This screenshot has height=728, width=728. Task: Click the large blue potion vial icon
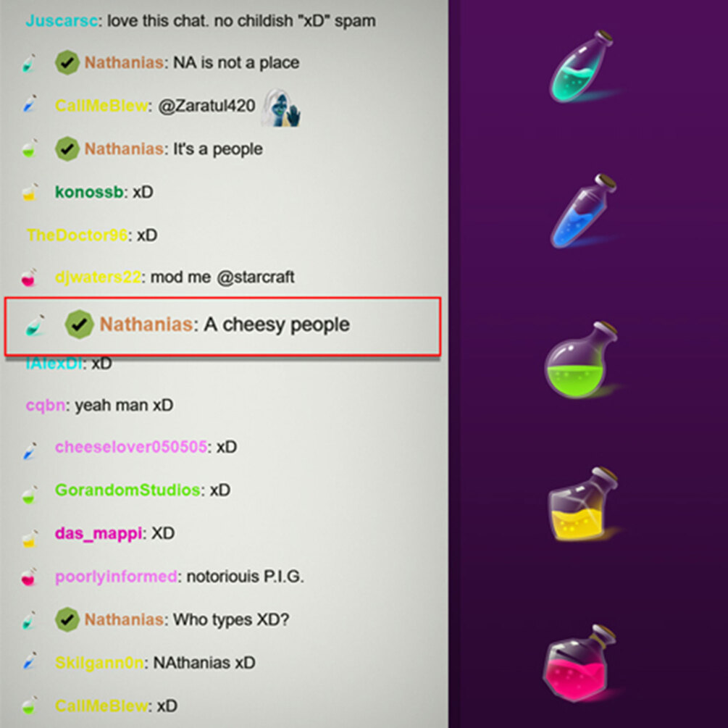(584, 211)
